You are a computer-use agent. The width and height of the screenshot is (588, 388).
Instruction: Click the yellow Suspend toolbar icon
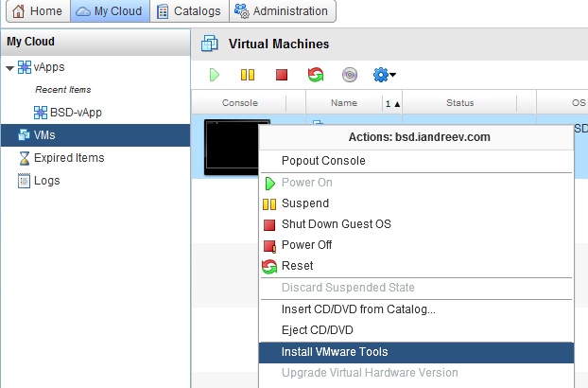pos(248,75)
